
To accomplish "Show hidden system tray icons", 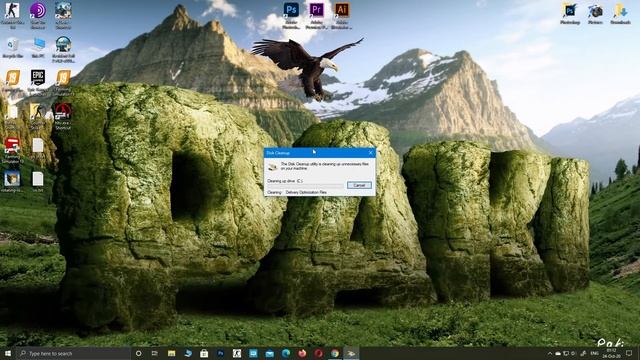I will (549, 353).
